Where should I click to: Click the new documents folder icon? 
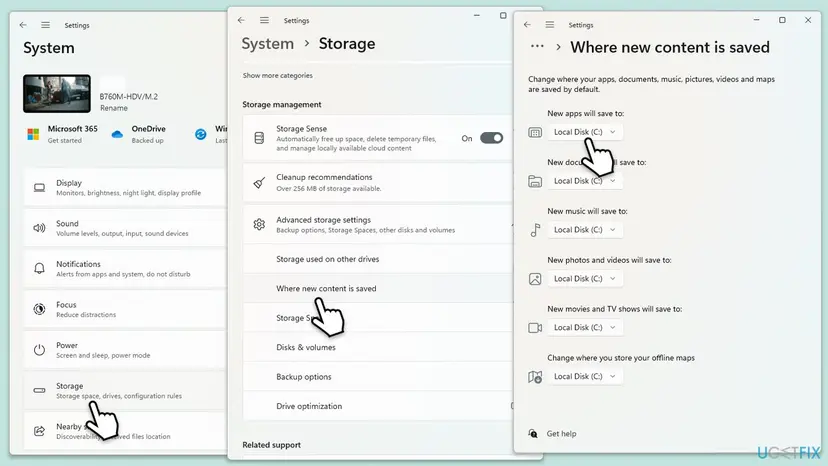click(x=535, y=181)
